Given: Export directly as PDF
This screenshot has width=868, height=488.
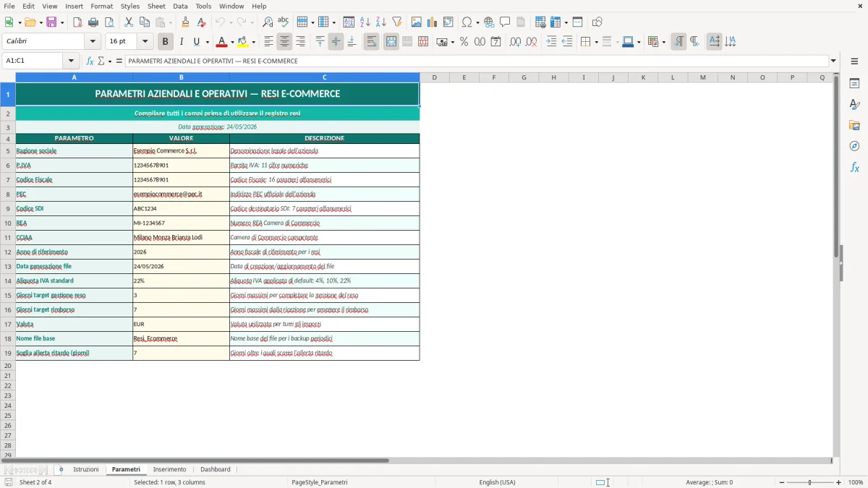Looking at the screenshot, I should coord(77,22).
